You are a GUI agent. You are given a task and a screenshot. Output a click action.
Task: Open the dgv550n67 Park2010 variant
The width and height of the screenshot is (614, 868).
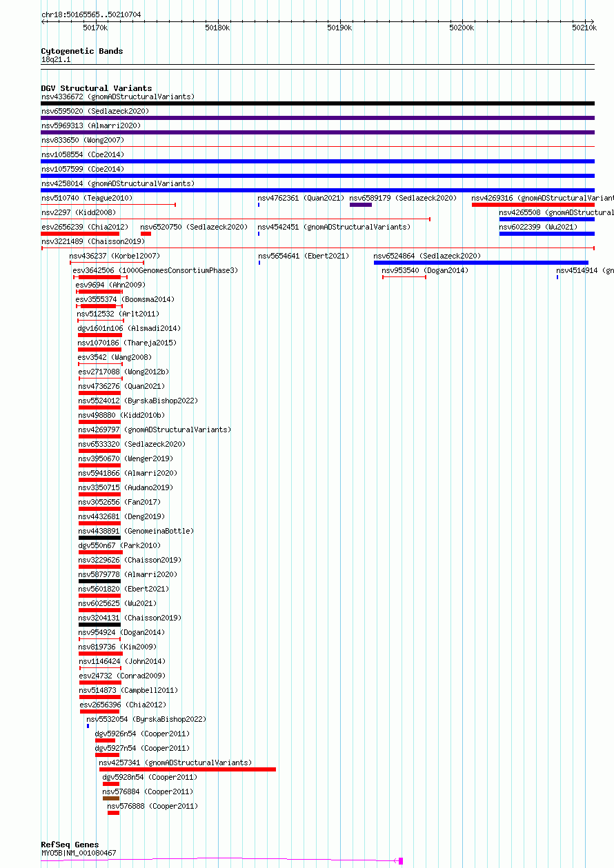119,545
